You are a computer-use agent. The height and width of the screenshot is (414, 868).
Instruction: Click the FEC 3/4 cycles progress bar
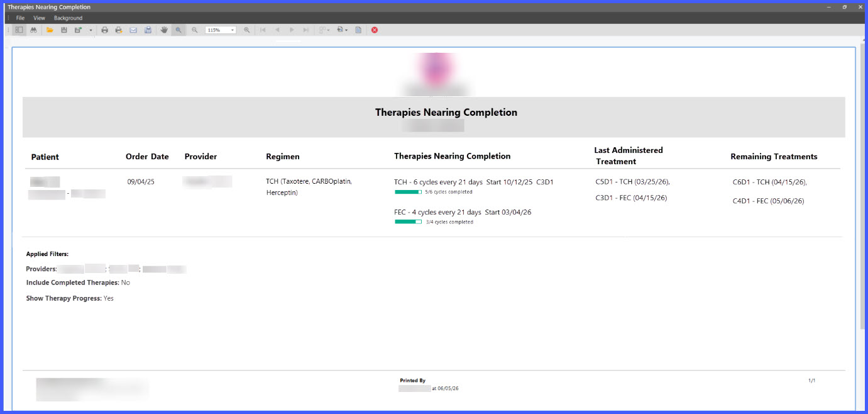coord(408,221)
